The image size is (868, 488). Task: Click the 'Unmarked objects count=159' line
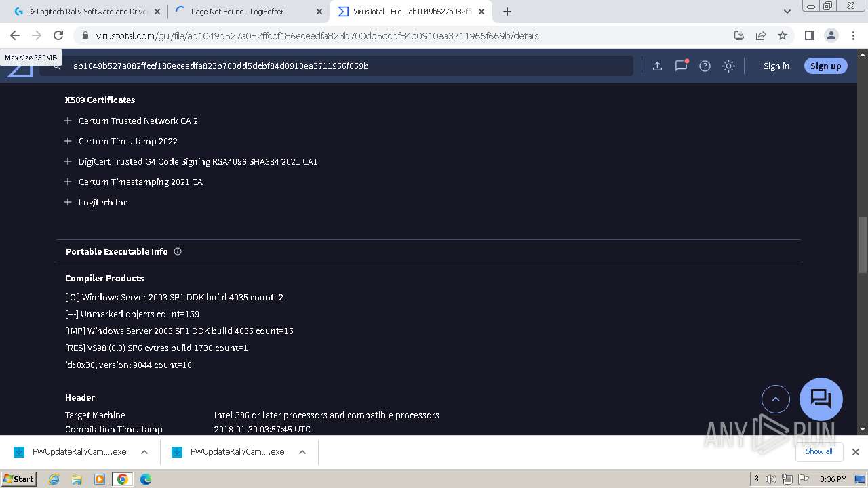point(132,314)
